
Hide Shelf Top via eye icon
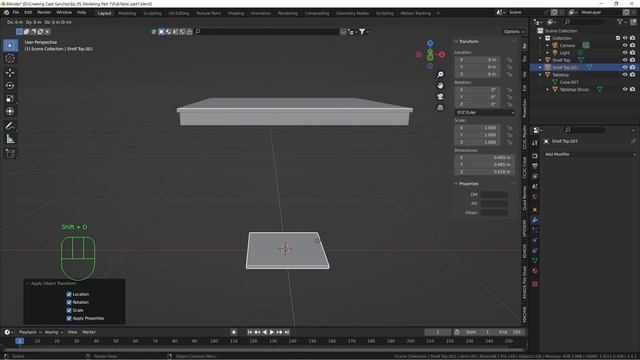pos(625,60)
